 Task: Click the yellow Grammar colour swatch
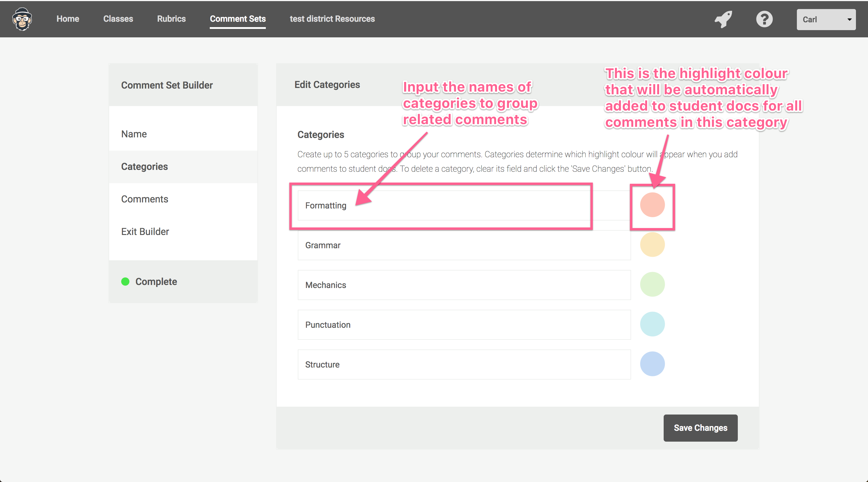click(x=652, y=245)
